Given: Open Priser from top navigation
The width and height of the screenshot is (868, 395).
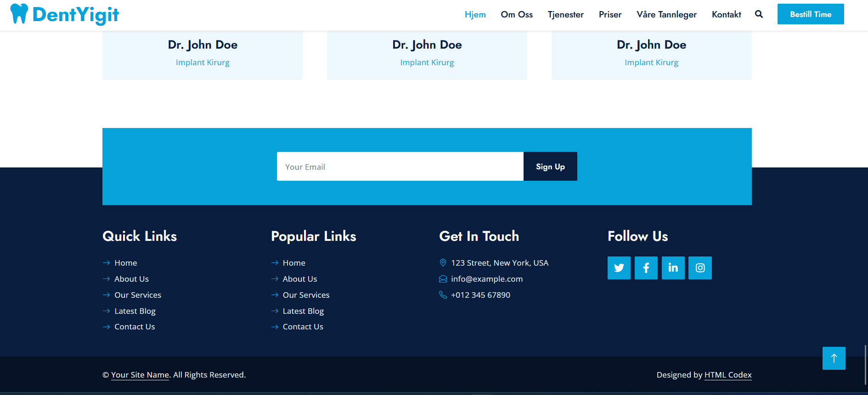Looking at the screenshot, I should click(610, 15).
